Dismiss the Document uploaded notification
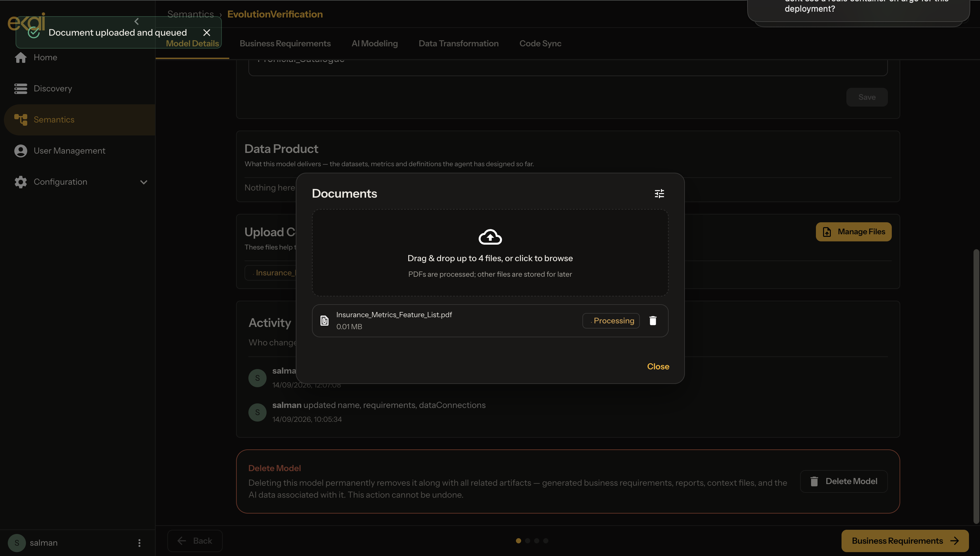Screen dimensions: 980x556 click(207, 32)
